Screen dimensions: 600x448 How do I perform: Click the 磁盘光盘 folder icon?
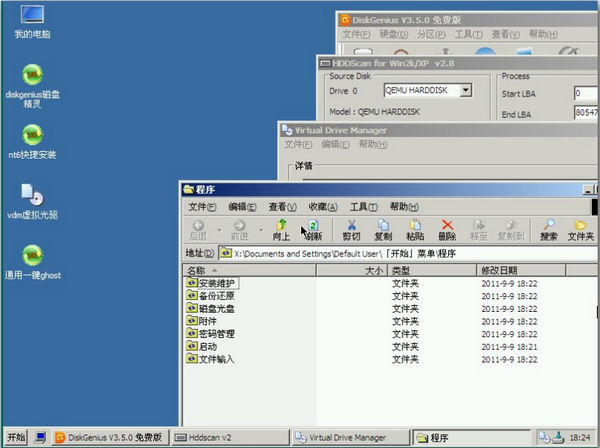tap(192, 308)
